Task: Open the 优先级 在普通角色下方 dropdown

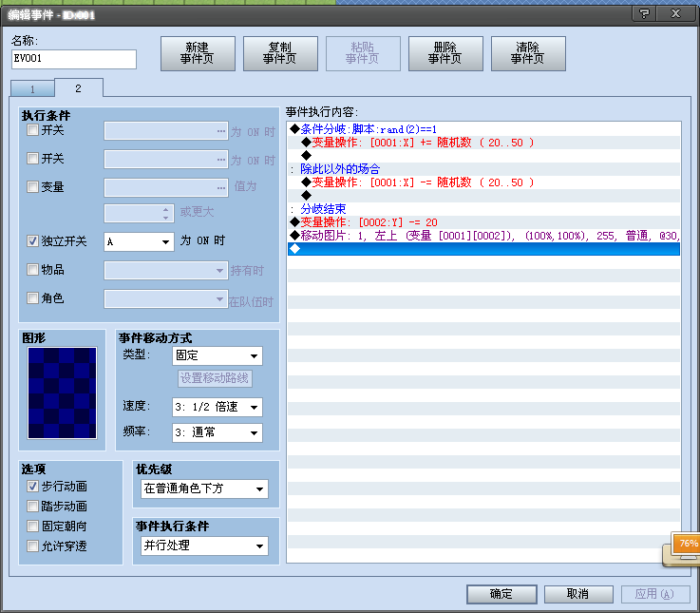Action: point(204,488)
